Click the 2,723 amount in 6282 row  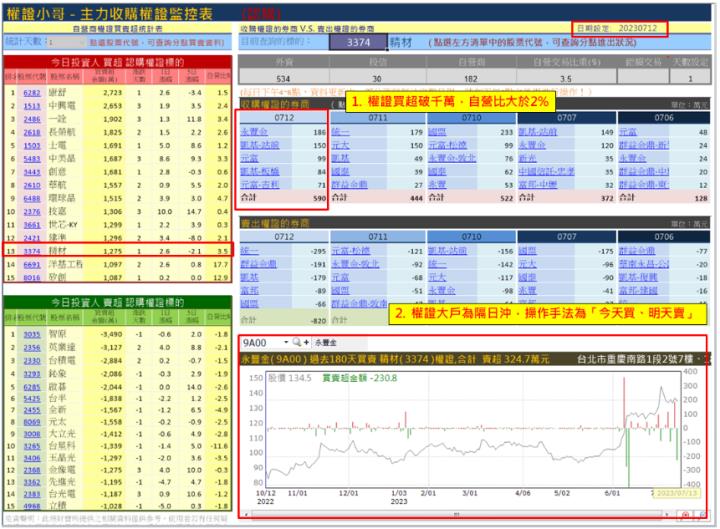[112, 93]
